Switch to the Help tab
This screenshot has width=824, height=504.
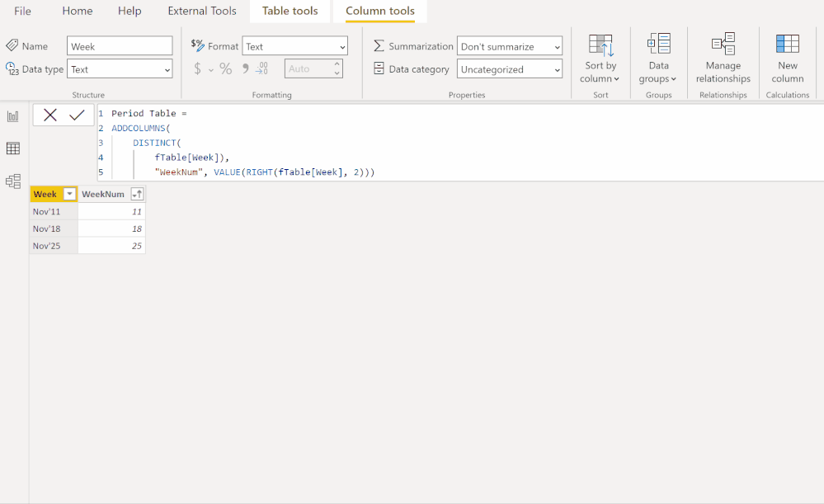(x=129, y=11)
